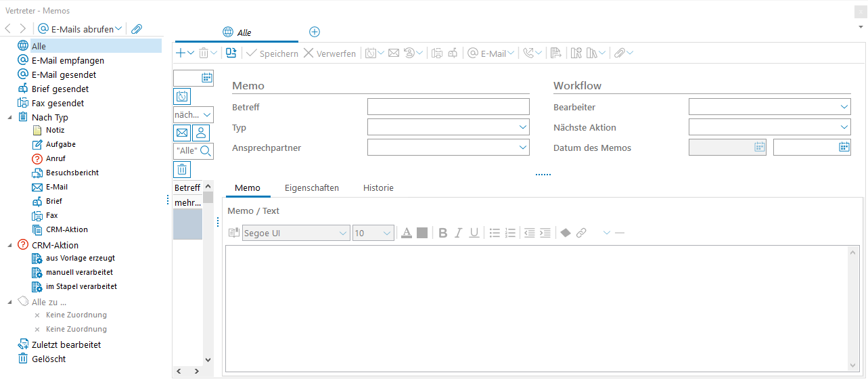The width and height of the screenshot is (868, 379).
Task: Toggle bold formatting in memo text
Action: pyautogui.click(x=443, y=233)
